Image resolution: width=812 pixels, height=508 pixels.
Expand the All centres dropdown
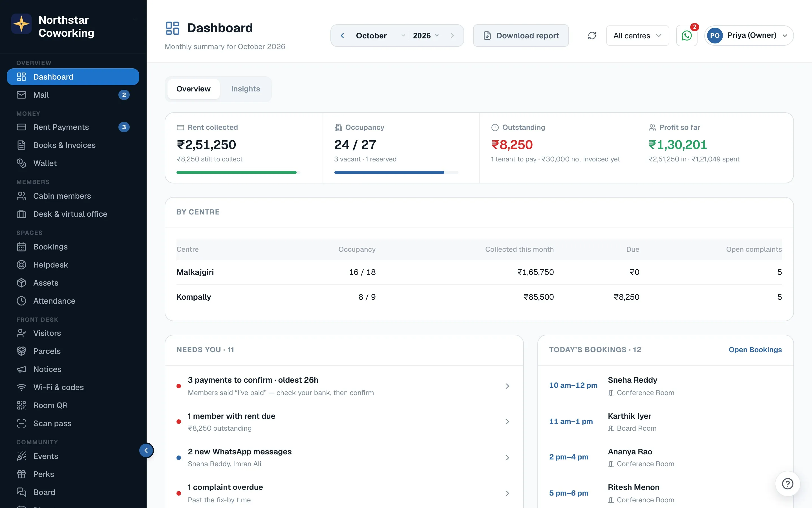point(637,36)
